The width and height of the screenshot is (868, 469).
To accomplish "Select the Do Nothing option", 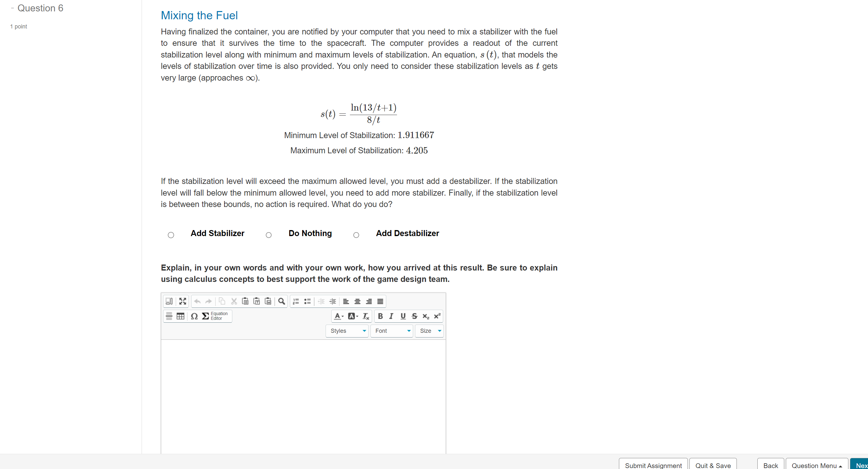I will 269,235.
